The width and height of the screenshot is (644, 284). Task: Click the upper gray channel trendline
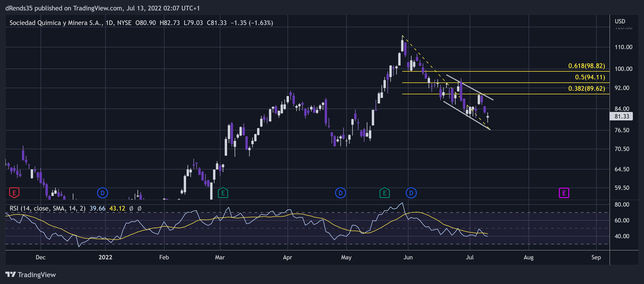pyautogui.click(x=470, y=87)
